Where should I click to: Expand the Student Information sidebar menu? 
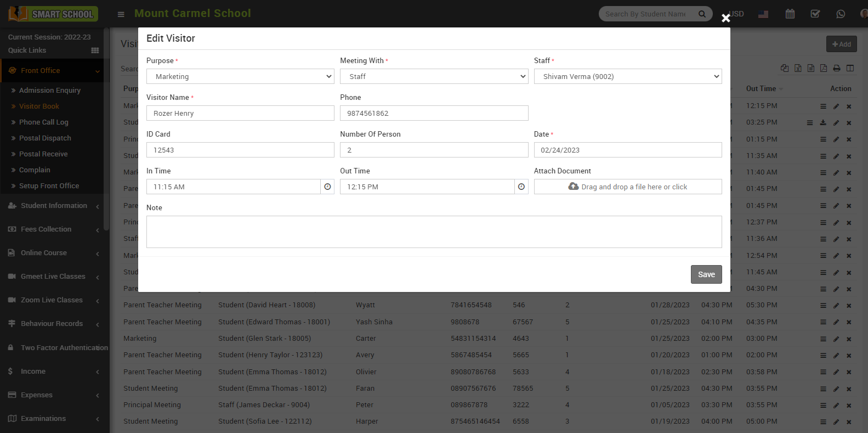pyautogui.click(x=54, y=206)
